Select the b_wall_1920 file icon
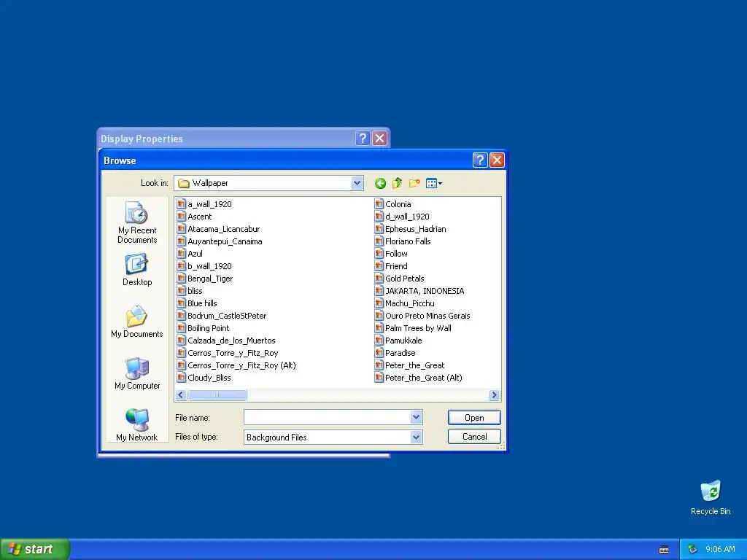 click(x=182, y=265)
